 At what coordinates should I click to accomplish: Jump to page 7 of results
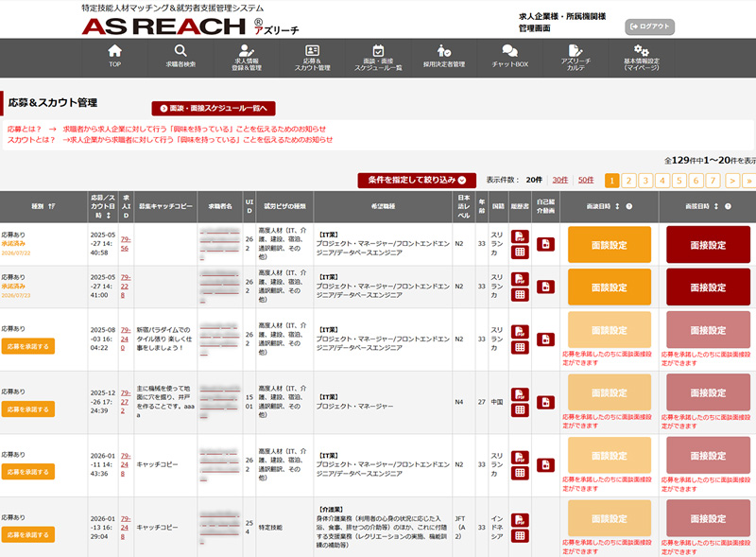click(x=713, y=181)
